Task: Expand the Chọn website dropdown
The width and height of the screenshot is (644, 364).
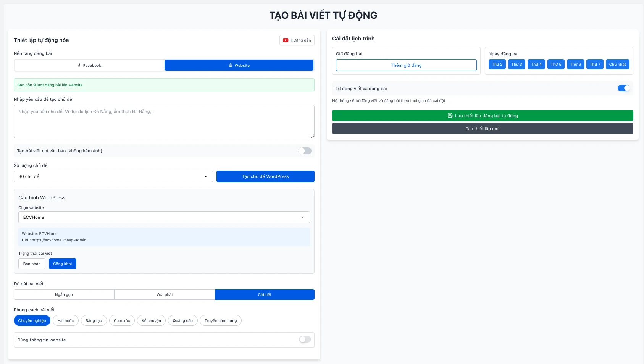Action: (164, 217)
